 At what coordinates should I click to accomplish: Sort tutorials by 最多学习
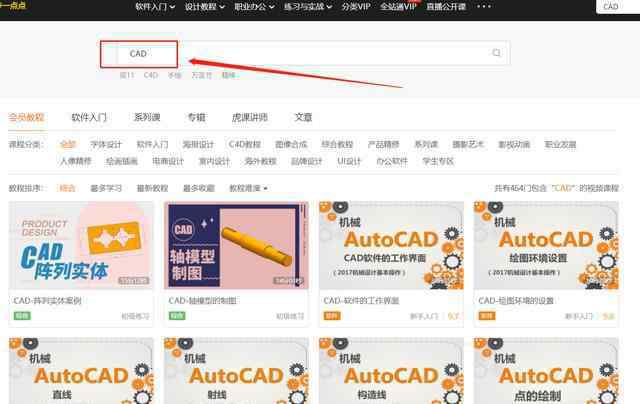point(106,188)
